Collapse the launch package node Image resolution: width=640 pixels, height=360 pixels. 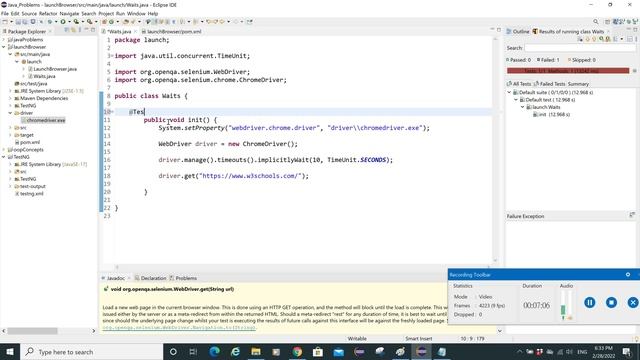[17, 62]
